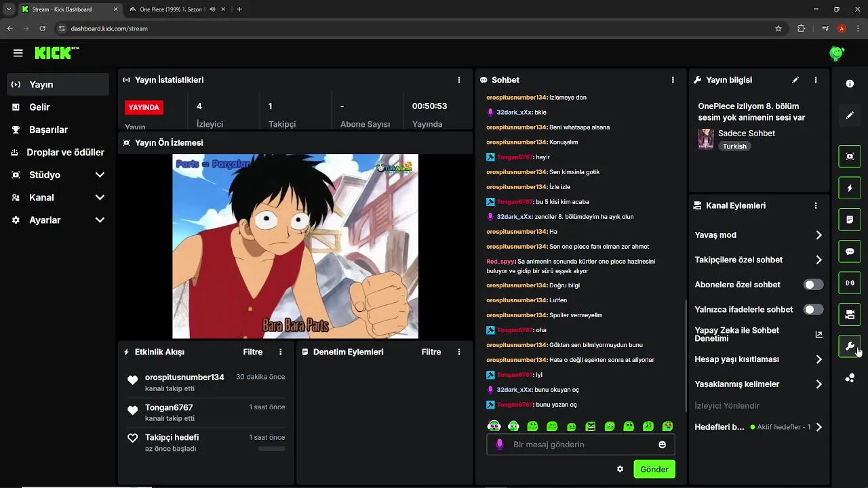The height and width of the screenshot is (488, 868).
Task: Toggle the moderation actions document icon in the right sidebar
Action: [850, 220]
